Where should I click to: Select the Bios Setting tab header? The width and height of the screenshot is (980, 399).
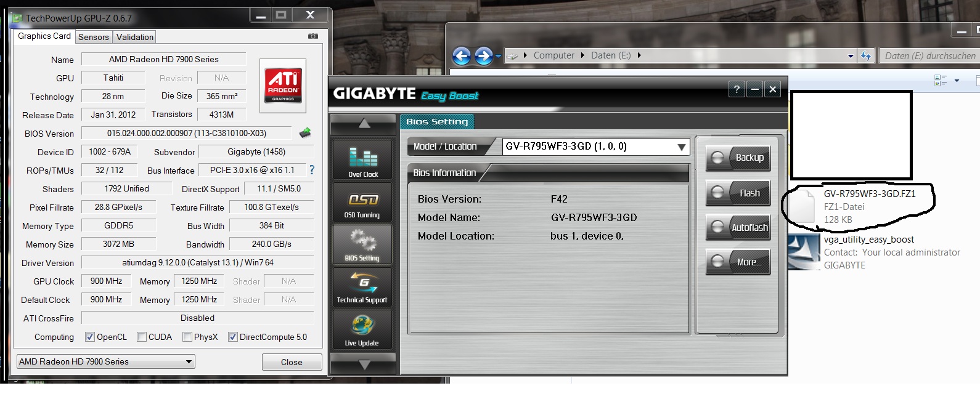pos(437,122)
